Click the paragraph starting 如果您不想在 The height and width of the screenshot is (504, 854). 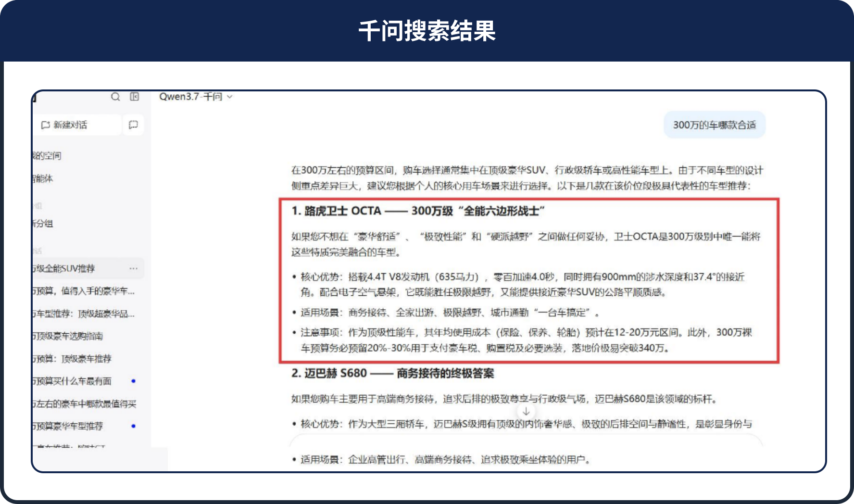pyautogui.click(x=526, y=244)
